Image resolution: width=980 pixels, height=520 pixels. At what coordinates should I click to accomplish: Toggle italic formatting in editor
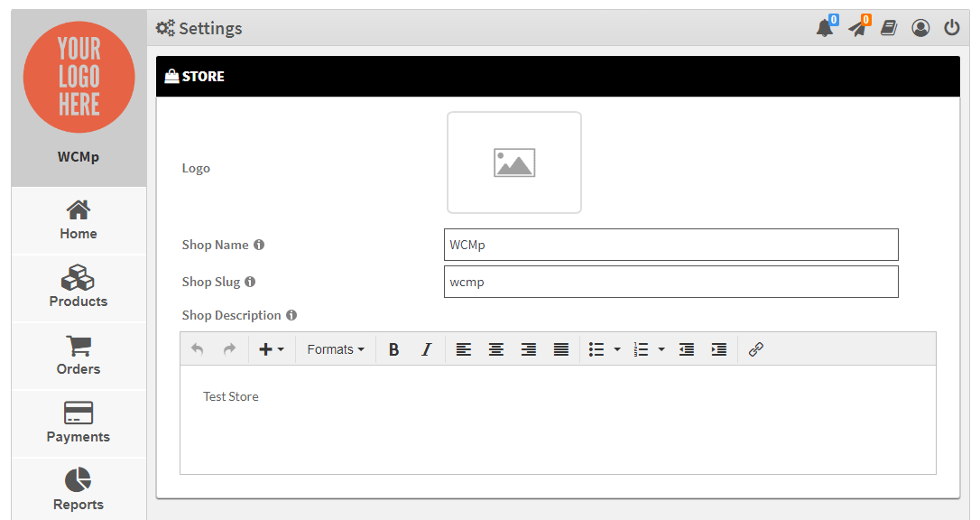(427, 349)
